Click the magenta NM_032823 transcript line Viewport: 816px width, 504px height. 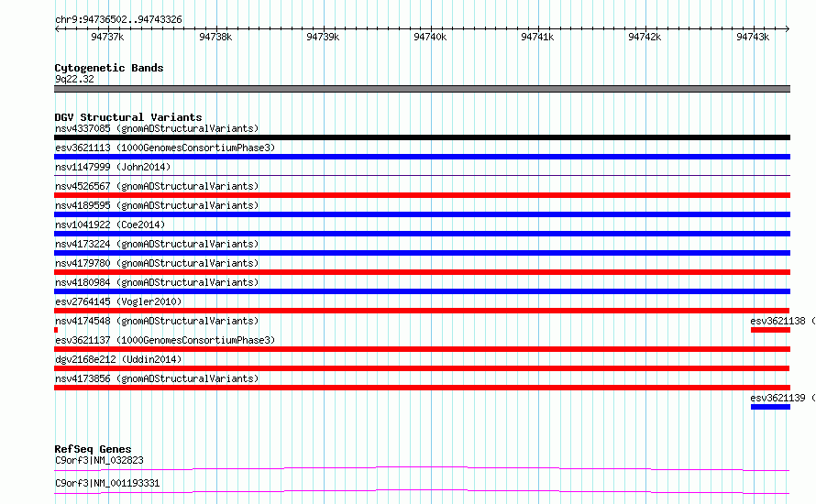[422, 468]
